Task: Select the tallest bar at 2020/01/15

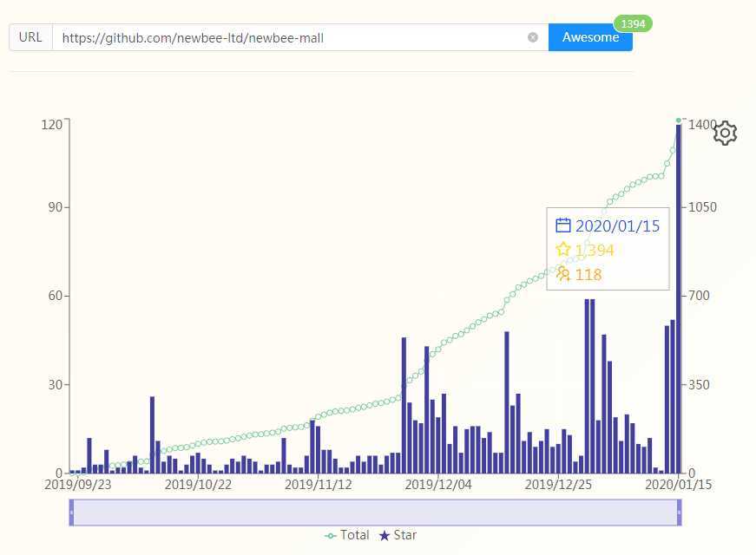Action: coord(679,298)
